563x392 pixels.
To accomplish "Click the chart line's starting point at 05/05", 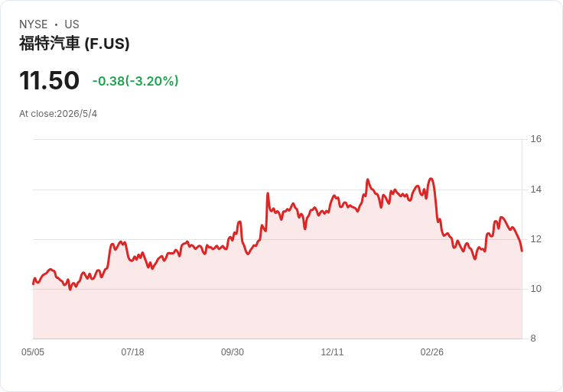I will (x=33, y=284).
